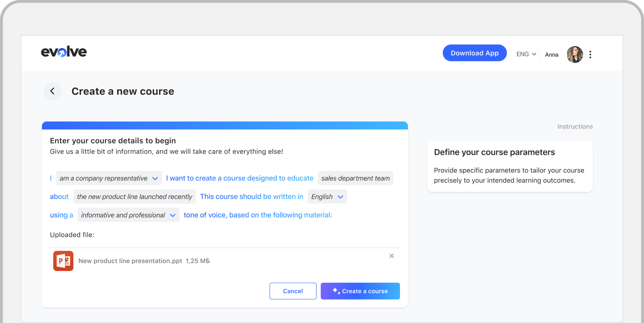Go back using the left arrow button
This screenshot has height=323, width=644.
(52, 91)
